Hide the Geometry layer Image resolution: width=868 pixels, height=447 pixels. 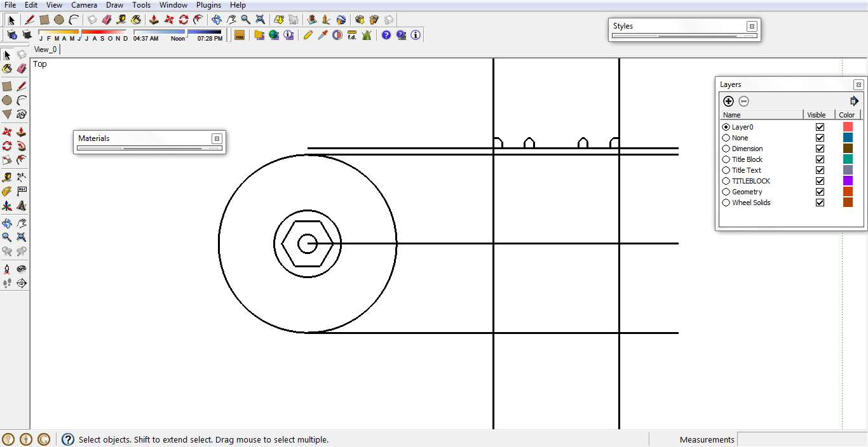[x=820, y=192]
